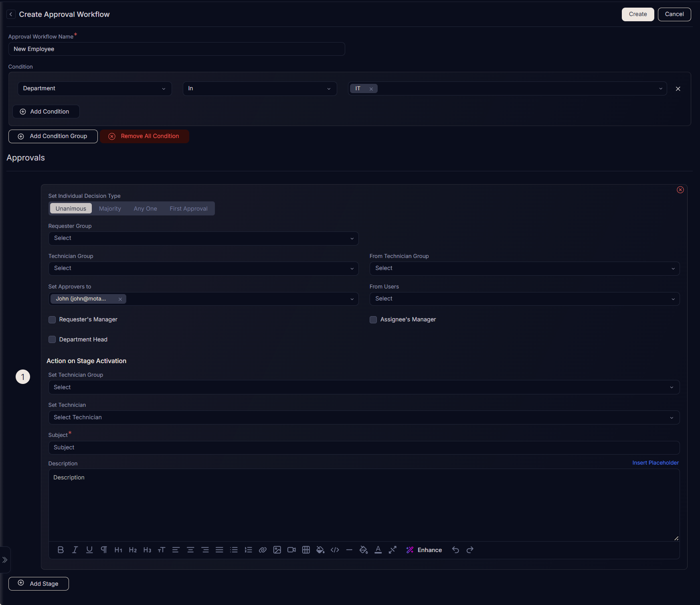The width and height of the screenshot is (700, 605).
Task: Click the Cancel button
Action: coord(674,14)
